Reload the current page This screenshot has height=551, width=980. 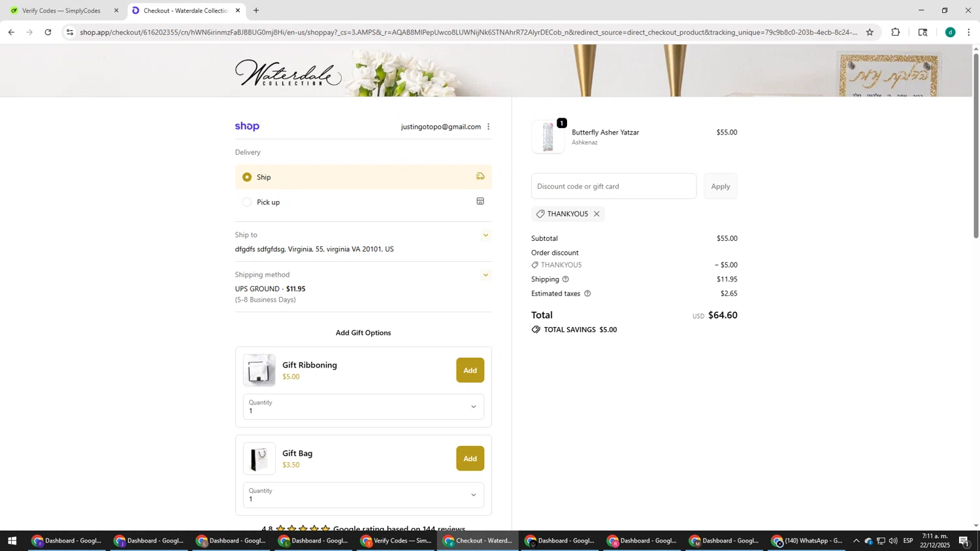coord(48,32)
